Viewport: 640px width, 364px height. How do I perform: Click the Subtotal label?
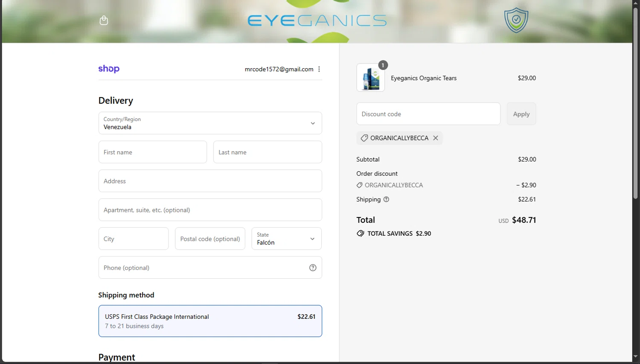[x=368, y=159]
